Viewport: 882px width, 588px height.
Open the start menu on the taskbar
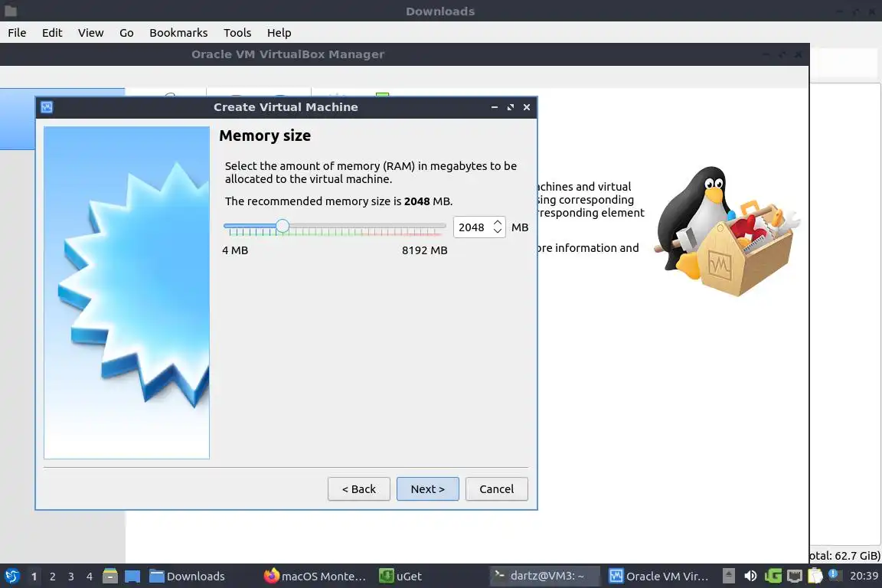[11, 576]
